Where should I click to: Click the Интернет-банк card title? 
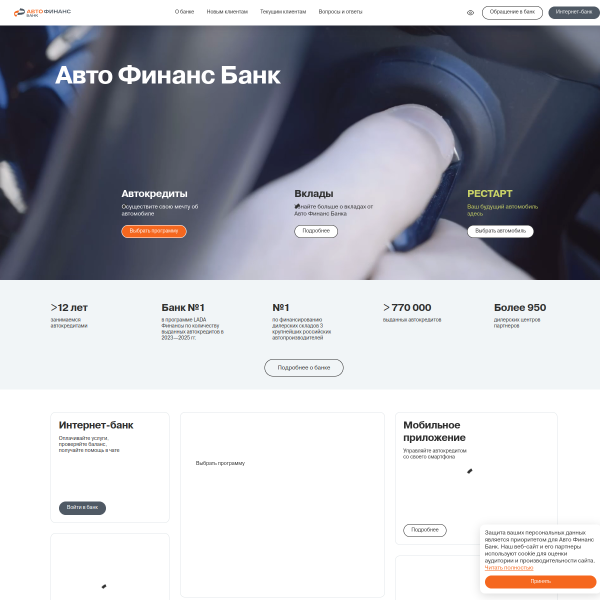(x=96, y=425)
